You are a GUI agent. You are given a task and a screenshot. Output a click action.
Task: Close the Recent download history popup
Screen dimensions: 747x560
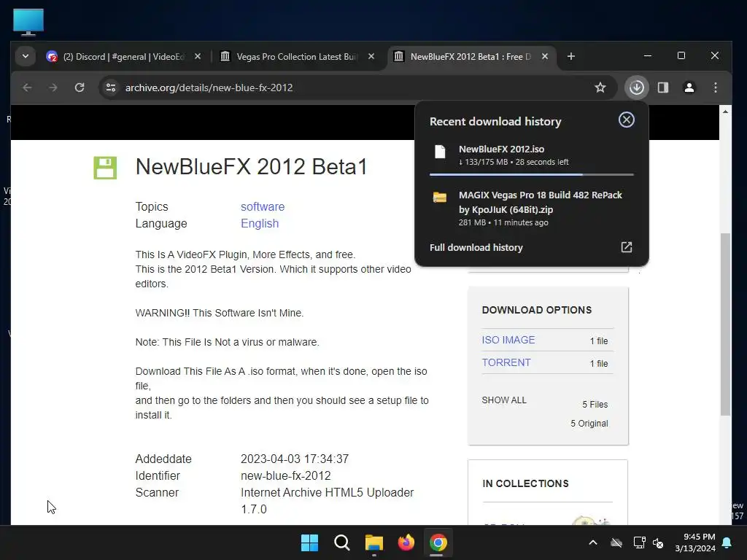pyautogui.click(x=626, y=120)
